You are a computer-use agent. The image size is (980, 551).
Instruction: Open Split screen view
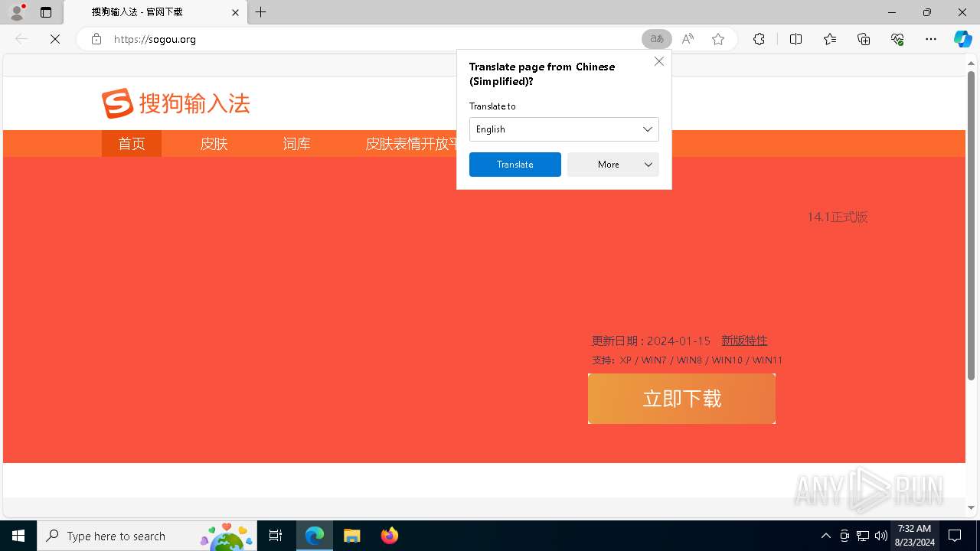795,39
